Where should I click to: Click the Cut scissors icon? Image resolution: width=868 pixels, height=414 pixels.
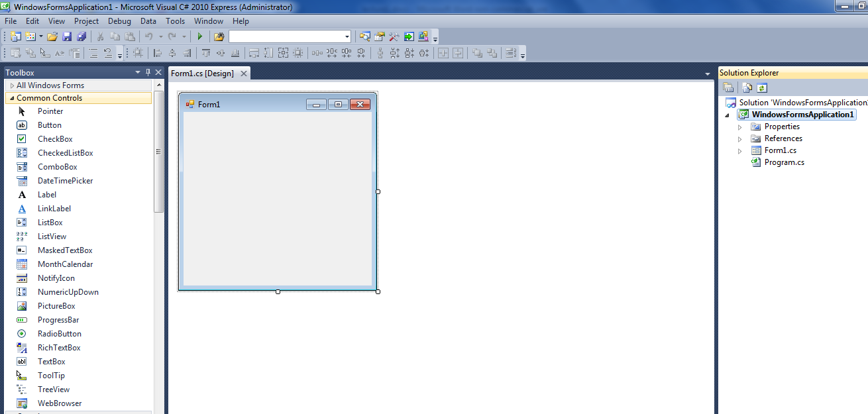coord(100,36)
